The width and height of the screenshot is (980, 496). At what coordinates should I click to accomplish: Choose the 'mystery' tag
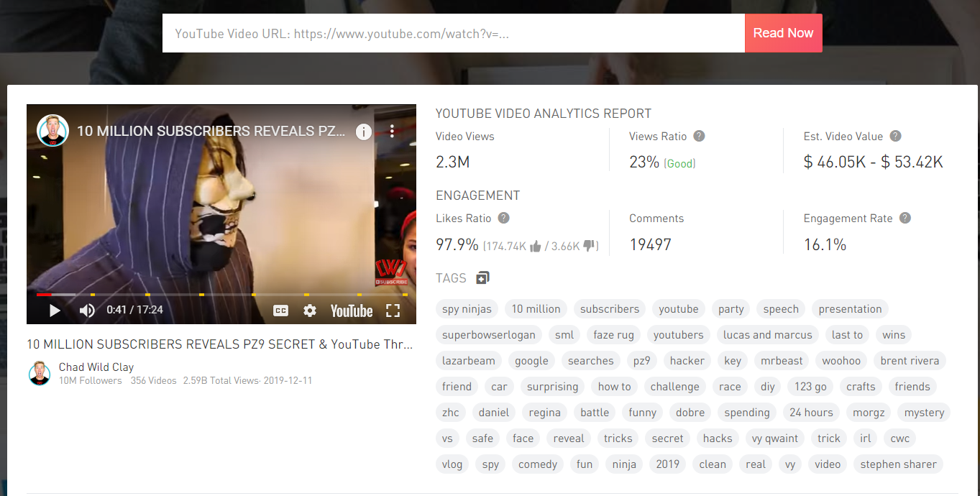[925, 413]
